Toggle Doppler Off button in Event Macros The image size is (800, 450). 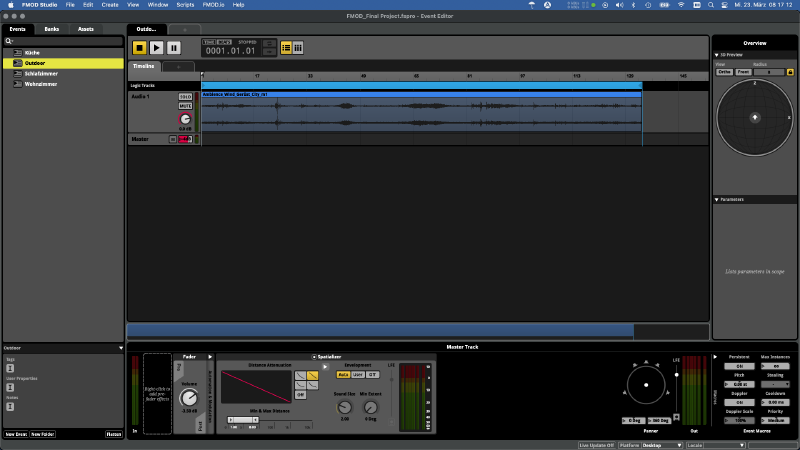[739, 403]
